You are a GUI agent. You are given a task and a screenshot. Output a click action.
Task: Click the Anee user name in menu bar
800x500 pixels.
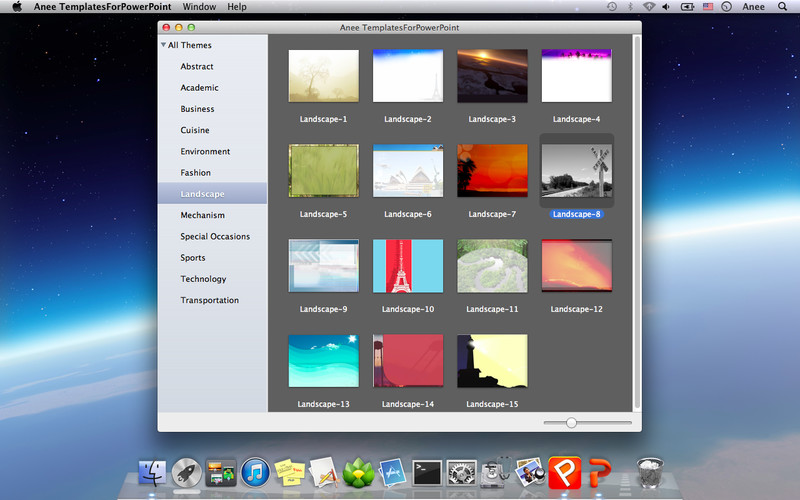(753, 7)
